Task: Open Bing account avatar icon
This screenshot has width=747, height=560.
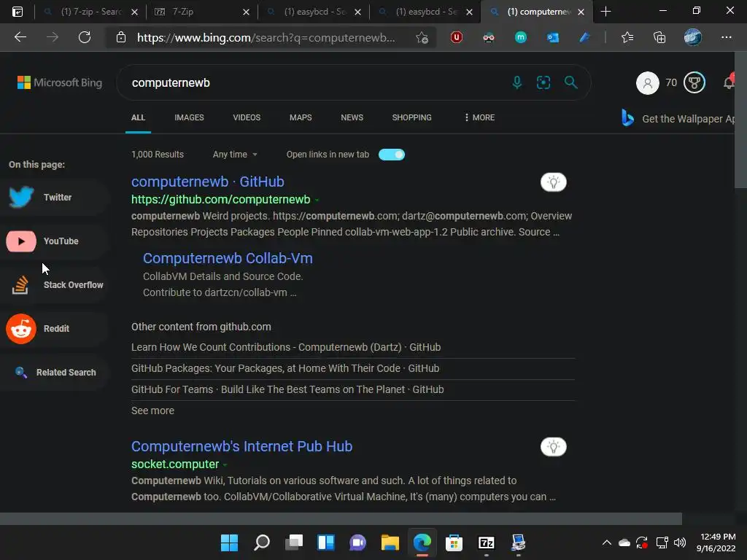Action: click(x=648, y=83)
